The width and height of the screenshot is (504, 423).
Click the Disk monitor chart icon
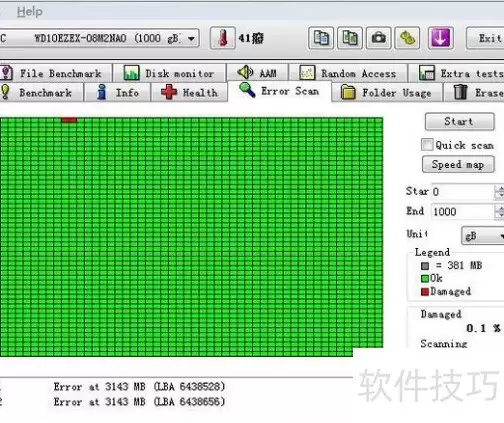131,73
